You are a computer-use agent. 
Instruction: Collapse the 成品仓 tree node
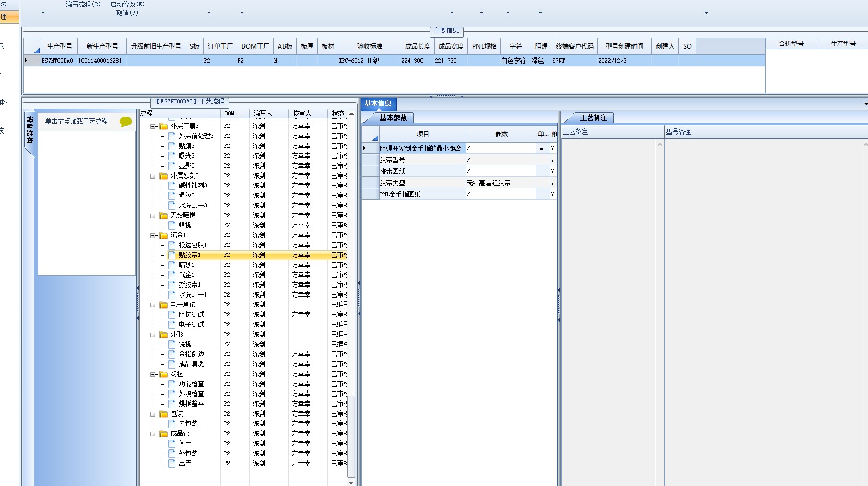pyautogui.click(x=154, y=434)
